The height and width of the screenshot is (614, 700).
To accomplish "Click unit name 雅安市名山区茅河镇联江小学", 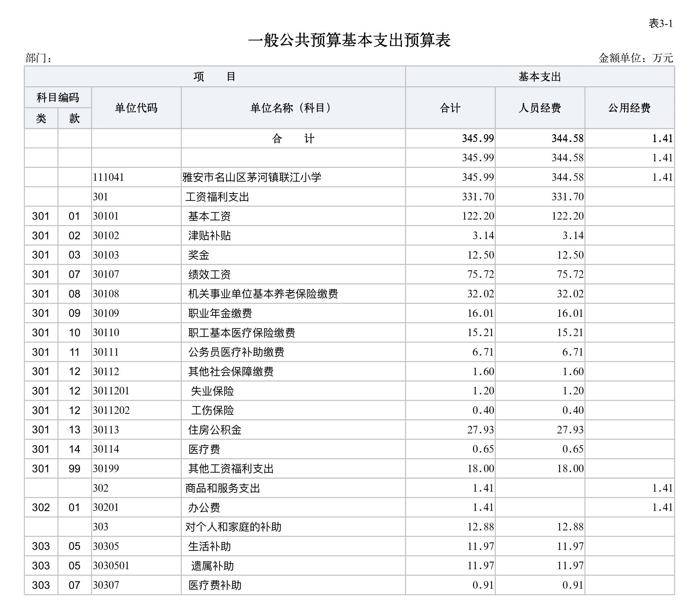I will [x=252, y=177].
